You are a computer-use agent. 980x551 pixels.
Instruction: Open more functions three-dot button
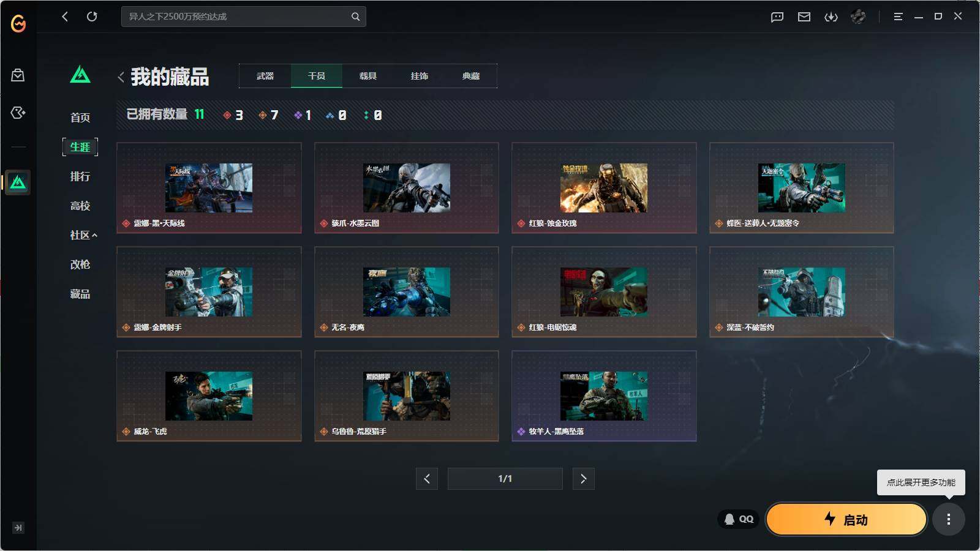click(x=949, y=519)
